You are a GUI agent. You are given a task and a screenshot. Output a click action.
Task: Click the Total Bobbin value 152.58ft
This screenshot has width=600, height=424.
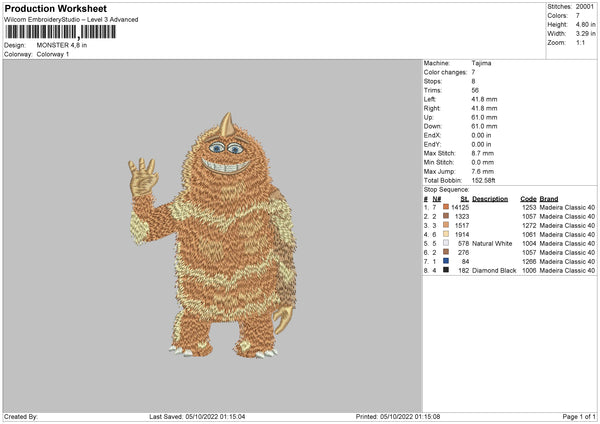coord(484,180)
